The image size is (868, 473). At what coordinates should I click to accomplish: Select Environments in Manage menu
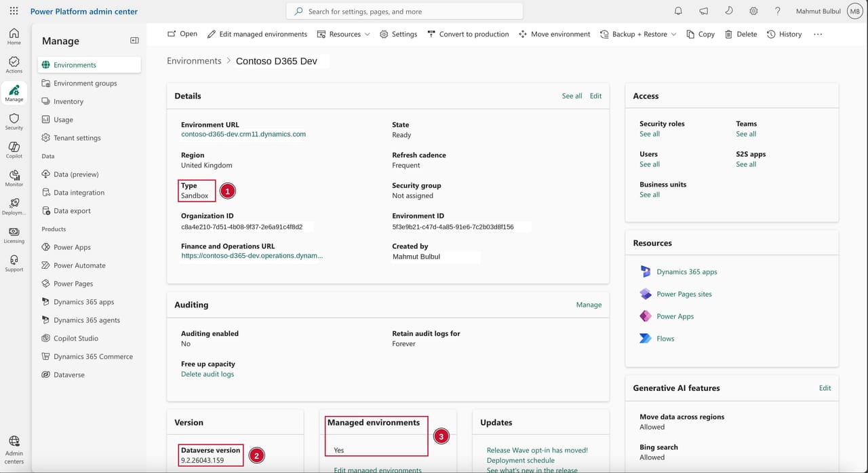pyautogui.click(x=90, y=64)
